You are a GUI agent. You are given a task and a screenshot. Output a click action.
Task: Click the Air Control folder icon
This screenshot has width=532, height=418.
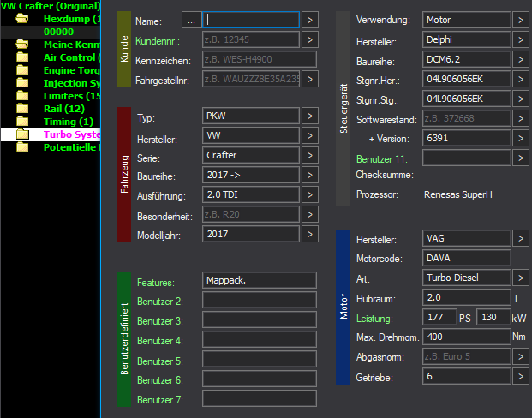[22, 57]
